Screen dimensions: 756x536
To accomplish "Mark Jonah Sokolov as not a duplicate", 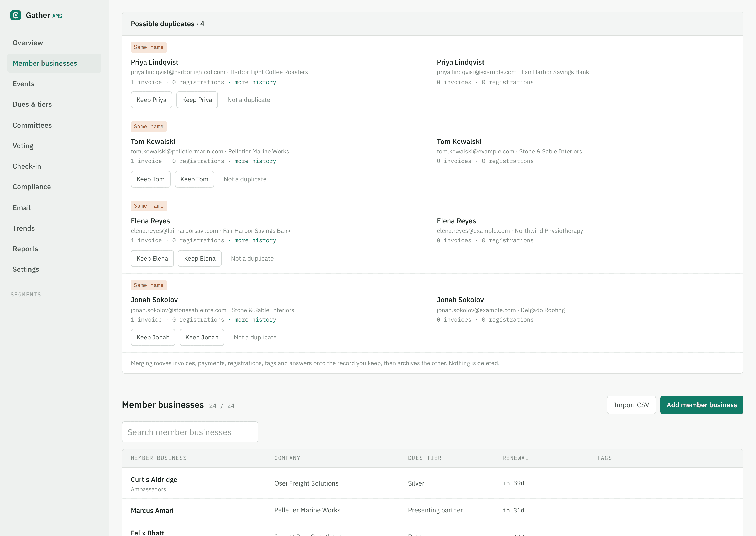I will point(255,337).
